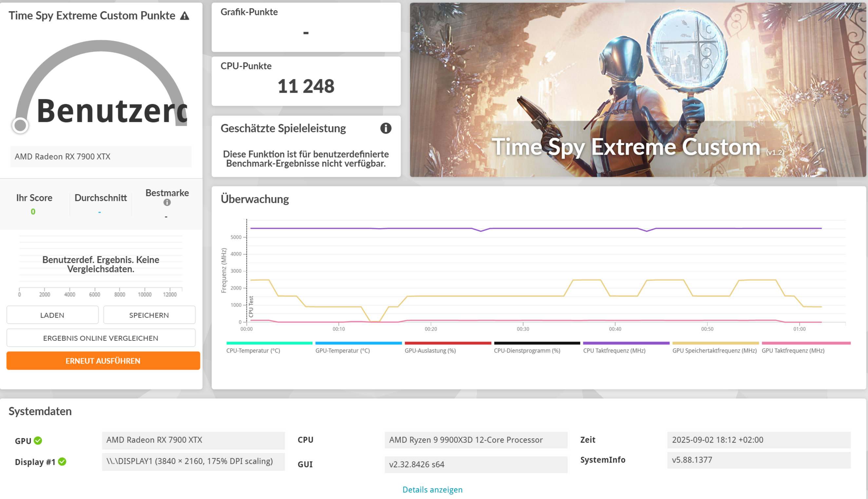The height and width of the screenshot is (499, 868).
Task: Click the warning triangle beside Time Spy title
Action: coord(184,16)
